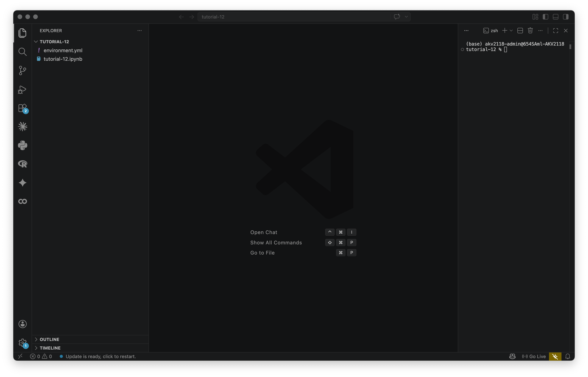The width and height of the screenshot is (588, 377).
Task: Open terminal more actions ellipsis
Action: click(x=540, y=31)
